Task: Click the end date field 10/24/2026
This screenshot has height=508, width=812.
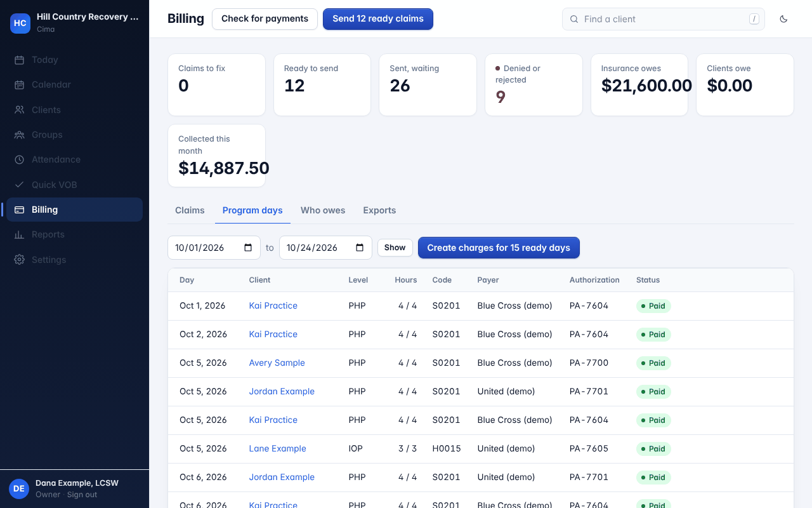Action: (325, 248)
